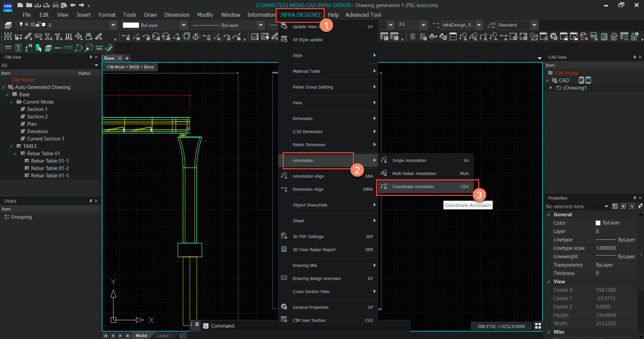This screenshot has width=644, height=339.
Task: Click the 3D box dimension tool icon
Action: pyautogui.click(x=187, y=37)
